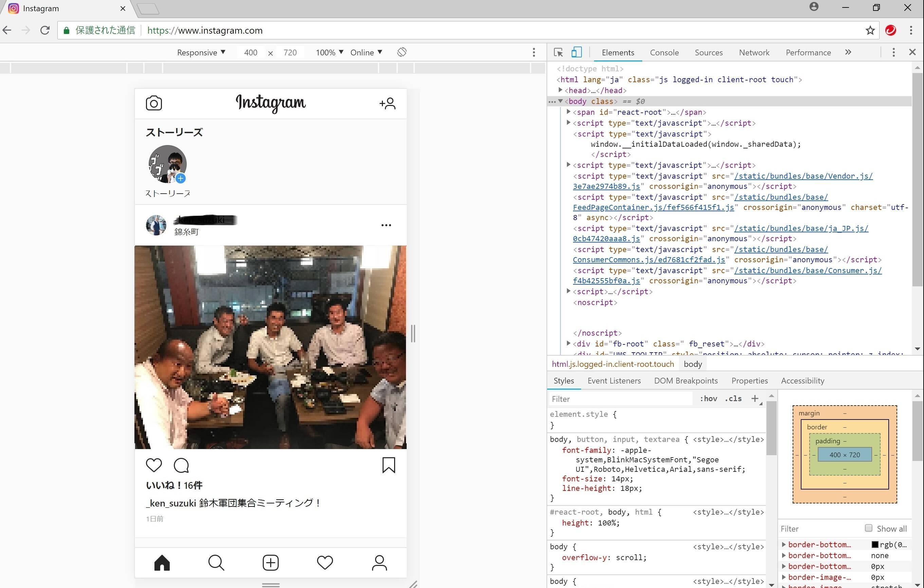
Task: Add new style rule plus button
Action: point(755,399)
